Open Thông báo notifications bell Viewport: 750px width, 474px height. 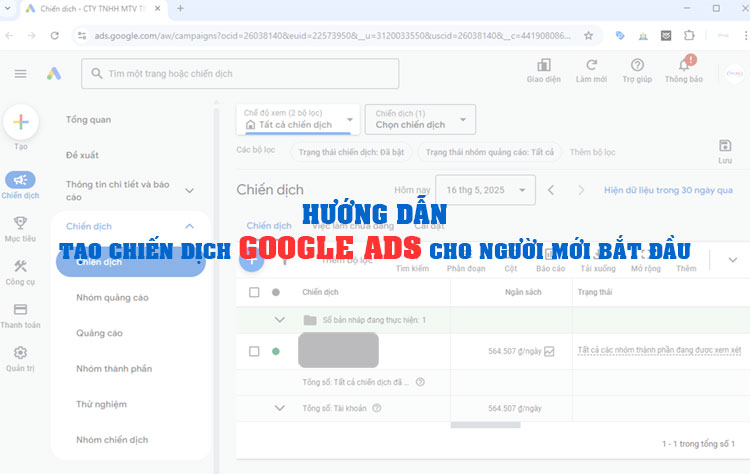(x=684, y=65)
